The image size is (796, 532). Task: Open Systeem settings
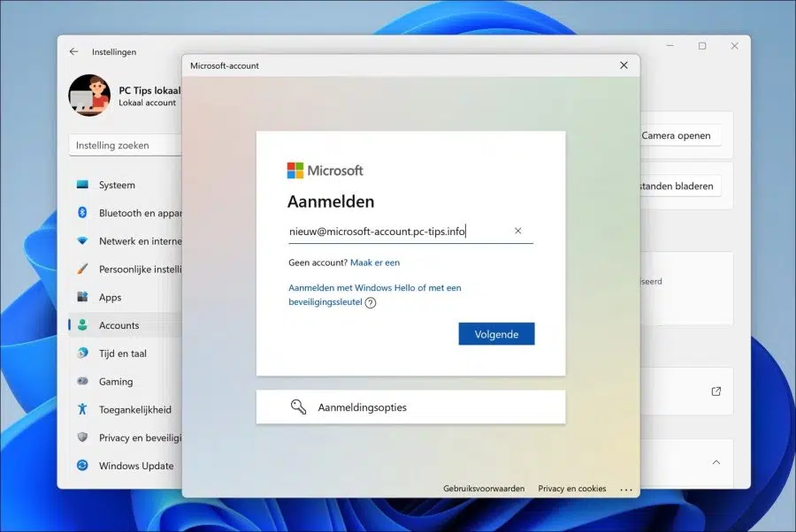[x=125, y=185]
